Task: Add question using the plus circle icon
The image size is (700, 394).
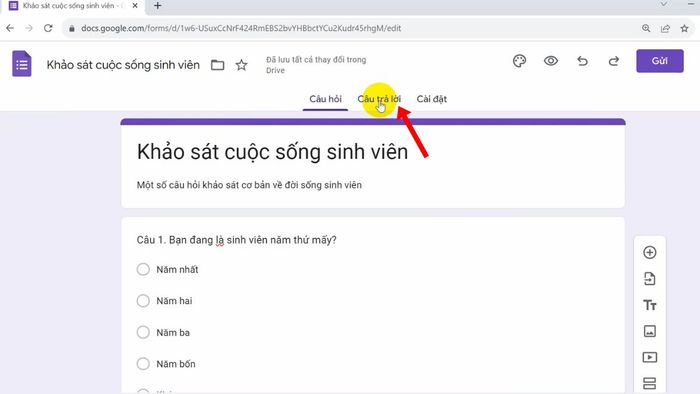Action: pyautogui.click(x=650, y=253)
